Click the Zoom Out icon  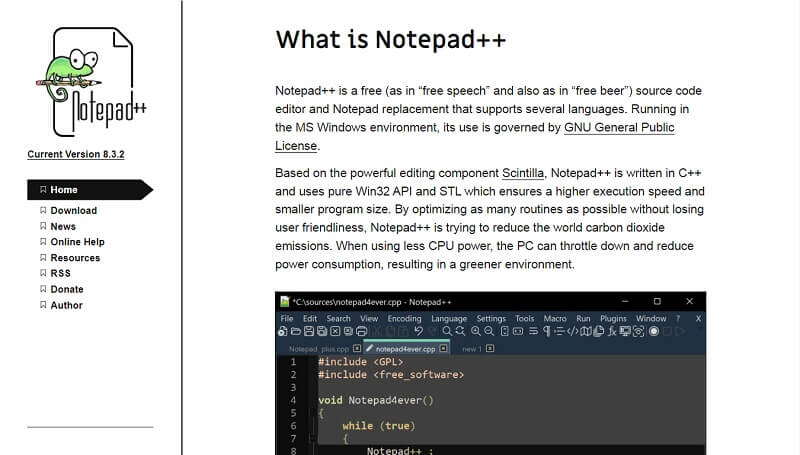(489, 332)
